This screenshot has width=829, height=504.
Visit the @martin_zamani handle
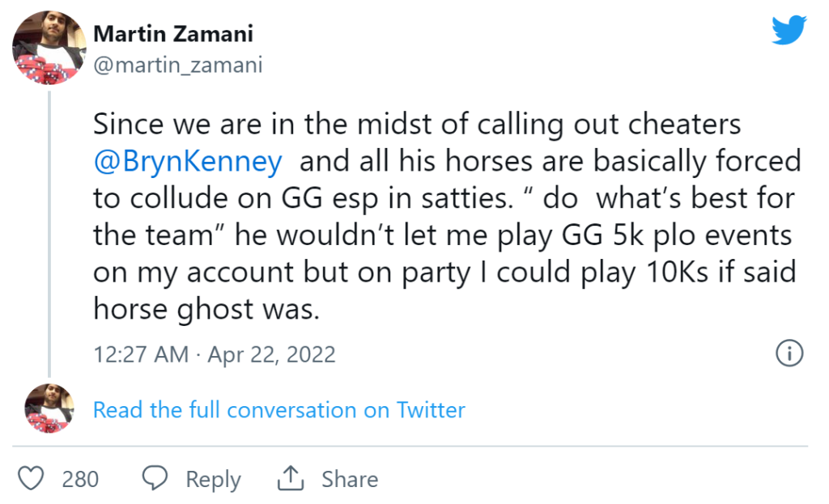(x=178, y=65)
